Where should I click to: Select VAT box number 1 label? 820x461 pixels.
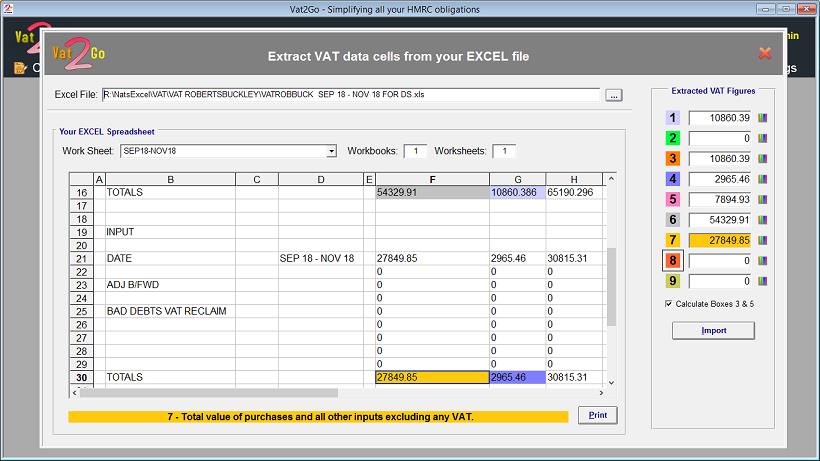673,118
